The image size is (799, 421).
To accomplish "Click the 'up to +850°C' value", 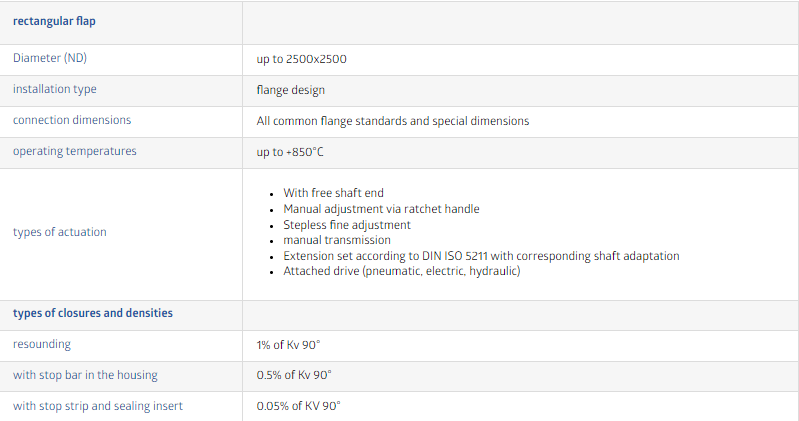I will pos(290,152).
